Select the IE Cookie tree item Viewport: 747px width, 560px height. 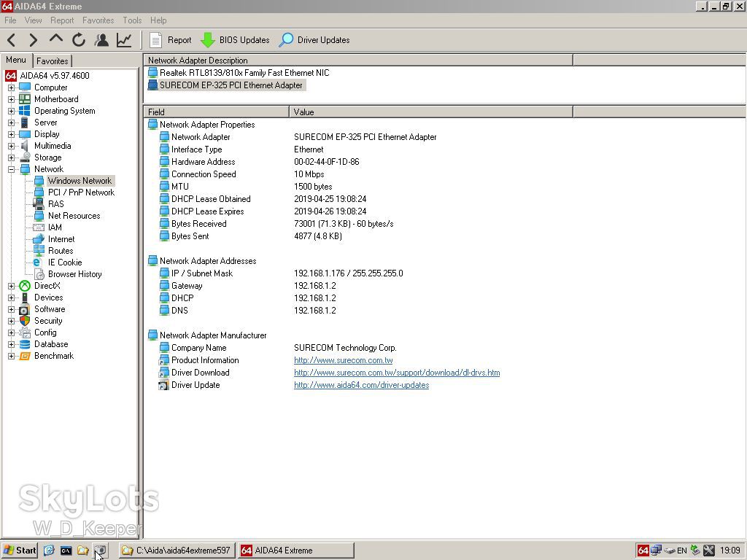[x=65, y=262]
